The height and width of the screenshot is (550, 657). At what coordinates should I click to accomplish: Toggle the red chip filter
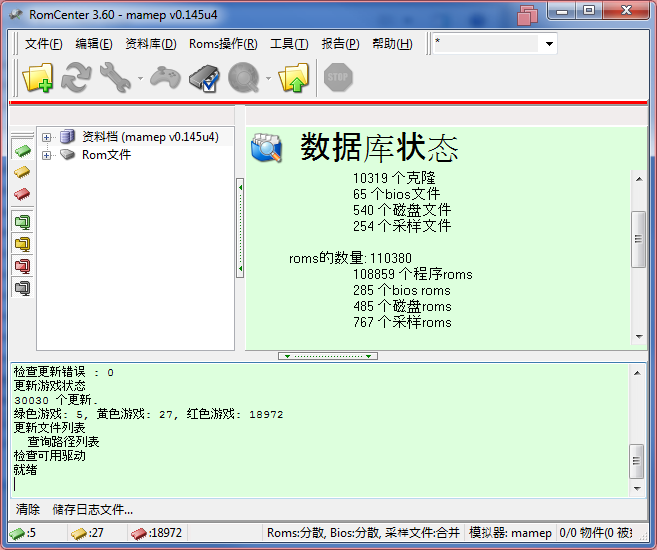22,193
